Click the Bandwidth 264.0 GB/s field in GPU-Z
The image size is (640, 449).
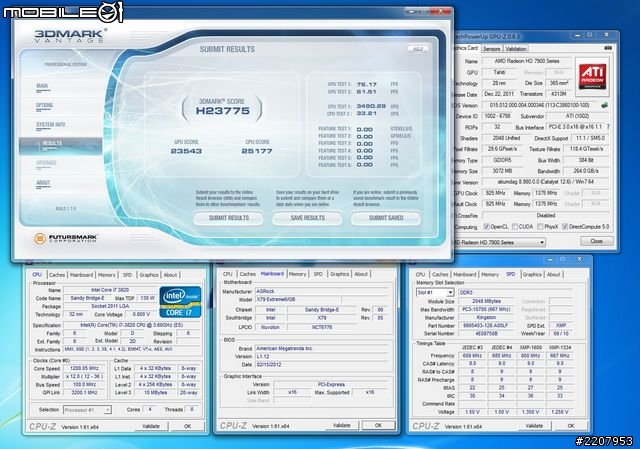[586, 171]
